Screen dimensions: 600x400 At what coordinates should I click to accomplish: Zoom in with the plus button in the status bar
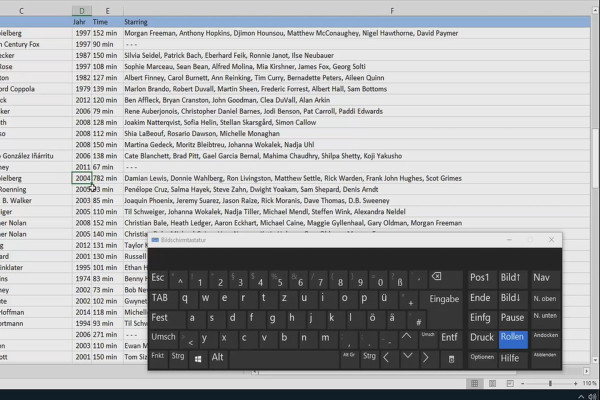click(x=575, y=383)
